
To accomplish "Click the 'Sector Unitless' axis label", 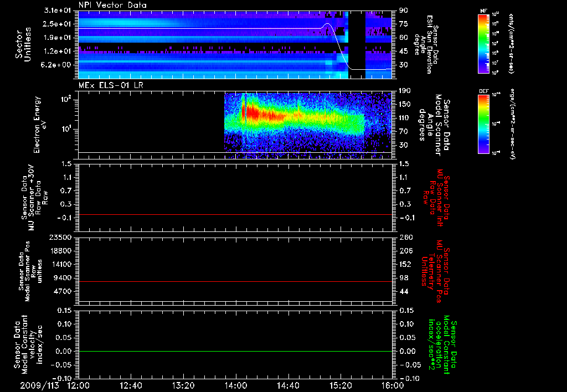I will click(23, 44).
